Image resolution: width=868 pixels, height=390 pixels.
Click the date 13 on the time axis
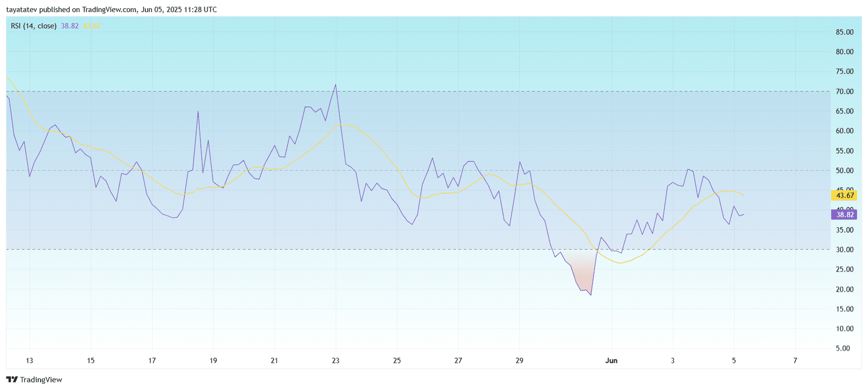[x=29, y=361]
